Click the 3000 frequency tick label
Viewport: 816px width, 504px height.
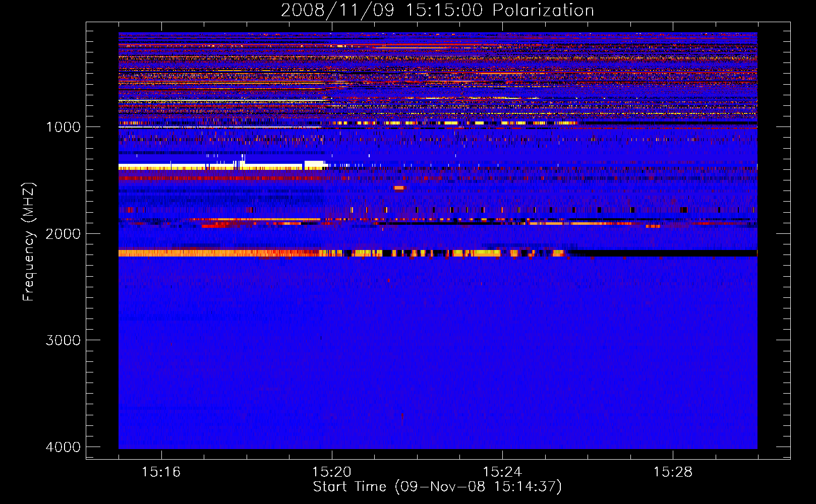[63, 340]
